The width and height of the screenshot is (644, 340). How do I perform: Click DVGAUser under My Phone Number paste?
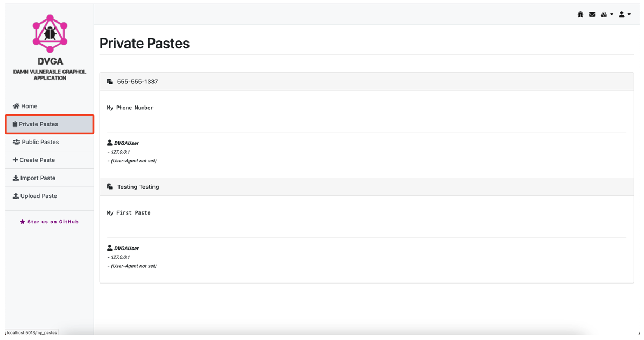pyautogui.click(x=126, y=143)
